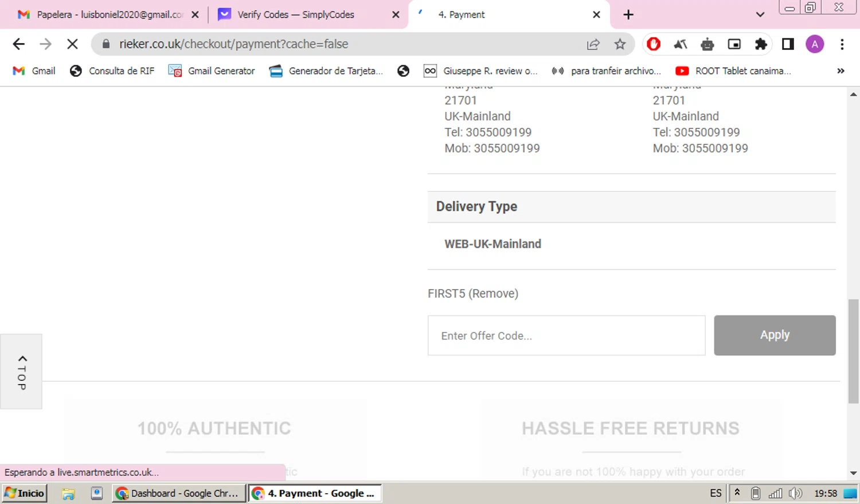
Task: Click the ES language indicator
Action: coord(716,493)
